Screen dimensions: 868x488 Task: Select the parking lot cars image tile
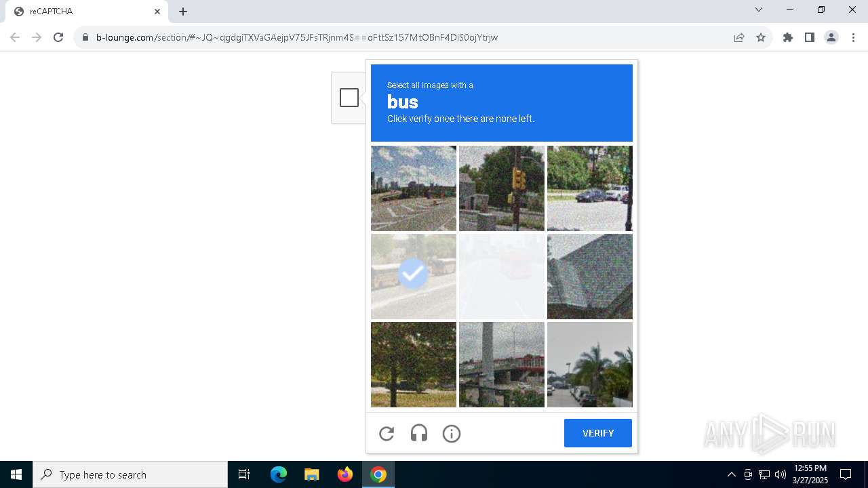coord(590,188)
